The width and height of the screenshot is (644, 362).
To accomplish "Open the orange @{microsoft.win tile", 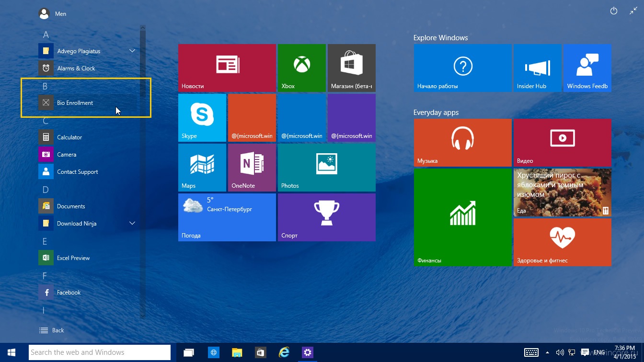I will (x=252, y=118).
